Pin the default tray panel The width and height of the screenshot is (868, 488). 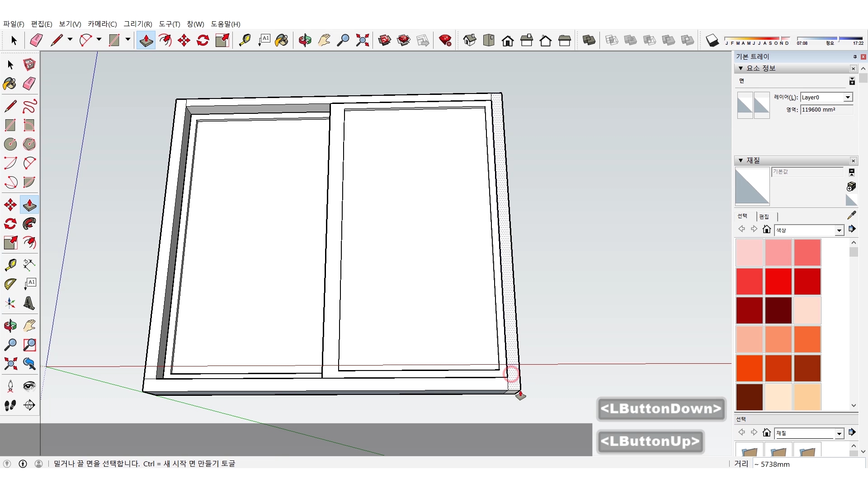click(854, 56)
